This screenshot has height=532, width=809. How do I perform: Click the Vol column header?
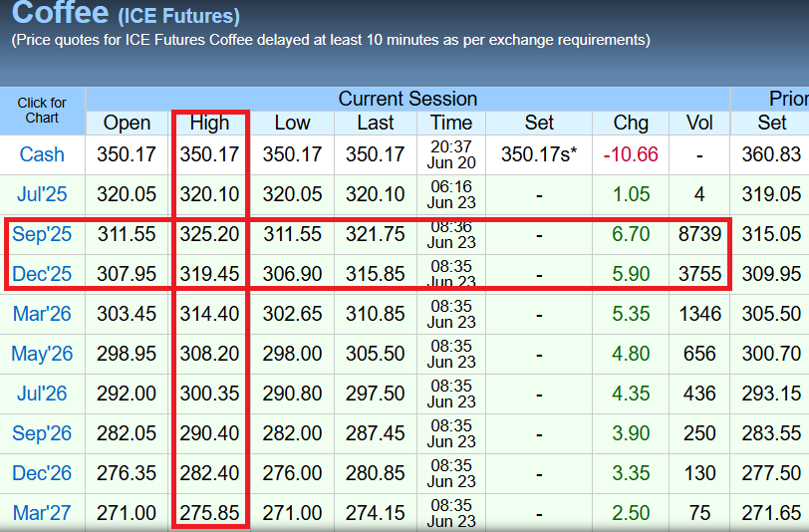tap(699, 123)
